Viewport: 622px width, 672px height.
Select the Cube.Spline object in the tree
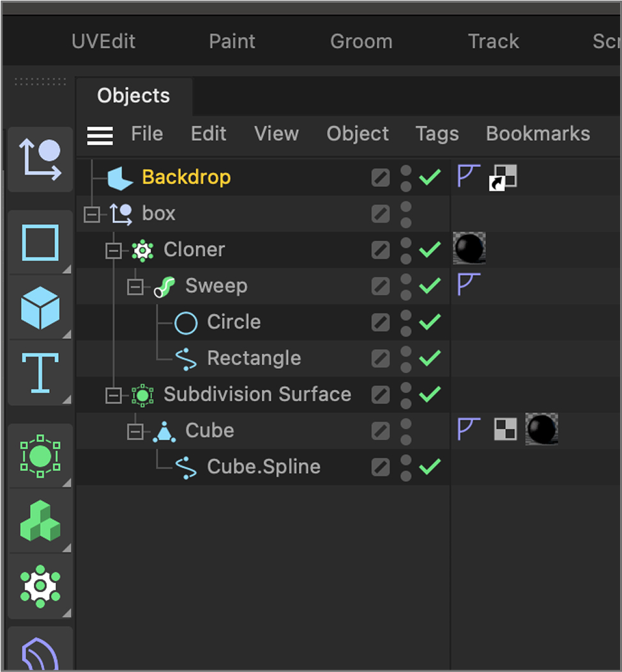point(262,467)
